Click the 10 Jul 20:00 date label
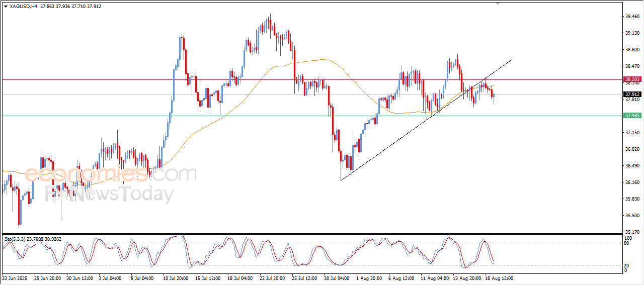This screenshot has width=644, height=285. click(x=175, y=278)
